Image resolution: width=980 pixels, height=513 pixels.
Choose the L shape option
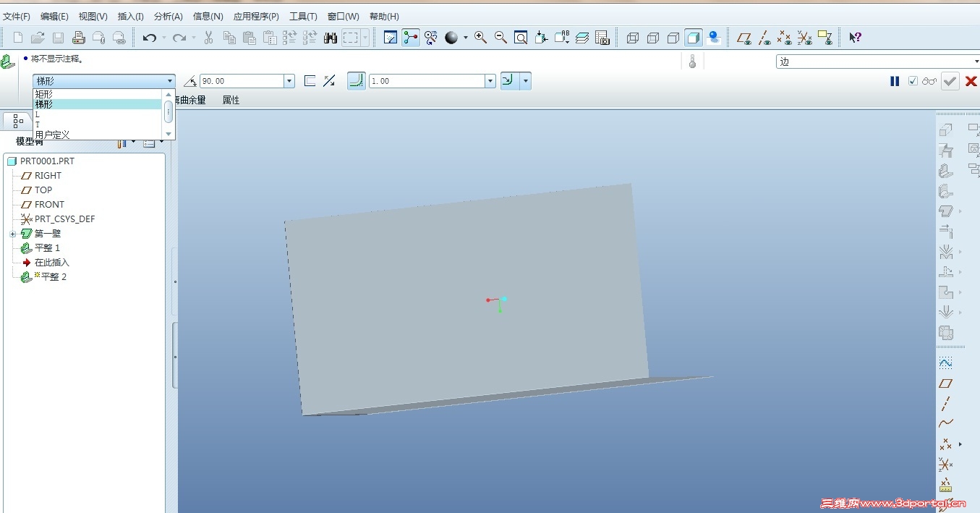click(x=98, y=114)
